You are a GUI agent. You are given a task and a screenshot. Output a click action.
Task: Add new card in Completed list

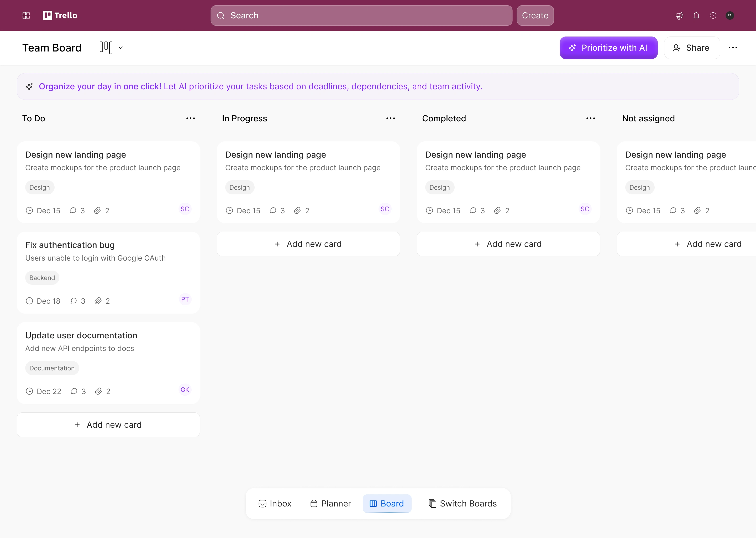508,244
